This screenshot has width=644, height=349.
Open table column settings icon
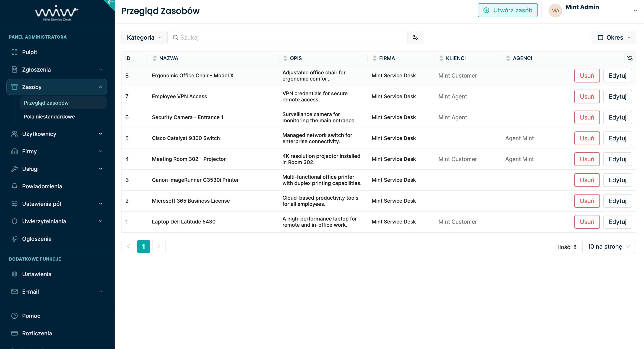630,58
